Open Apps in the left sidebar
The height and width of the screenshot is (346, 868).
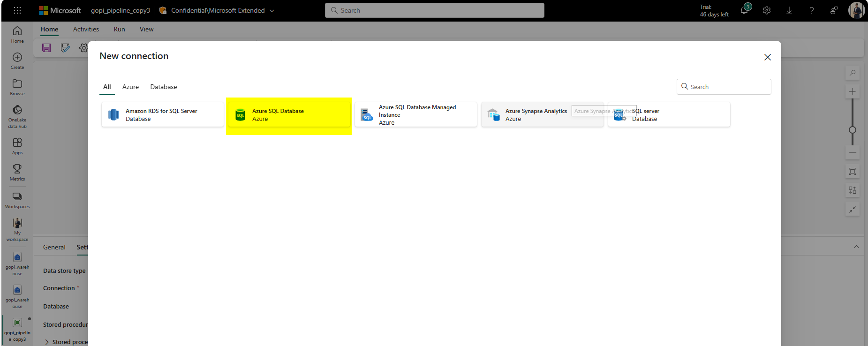tap(17, 146)
